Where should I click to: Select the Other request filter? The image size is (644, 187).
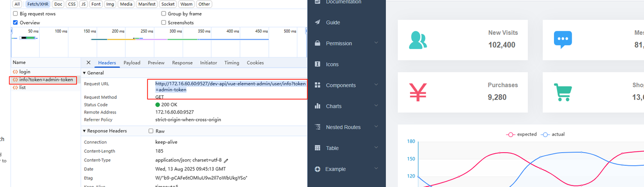[x=204, y=4]
